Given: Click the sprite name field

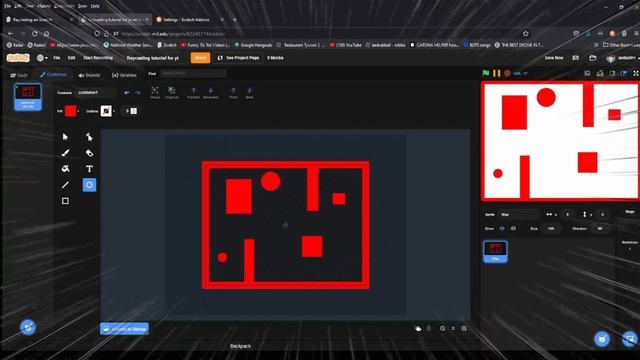Looking at the screenshot, I should pyautogui.click(x=518, y=214).
